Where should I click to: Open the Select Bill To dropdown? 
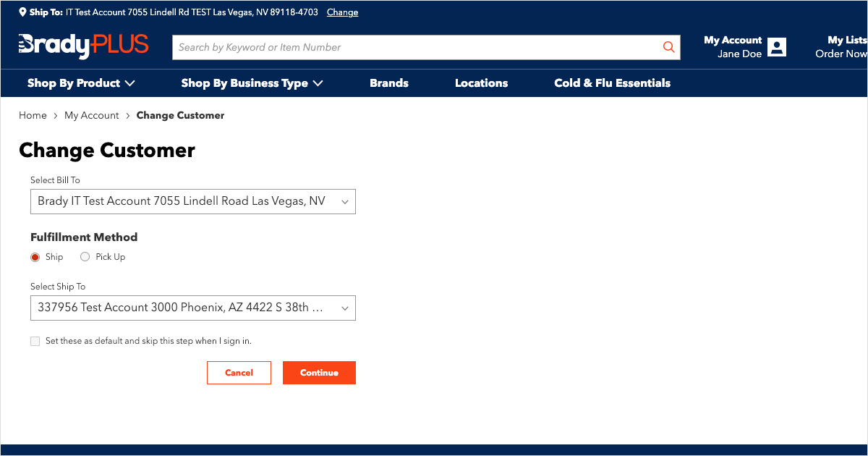point(193,201)
